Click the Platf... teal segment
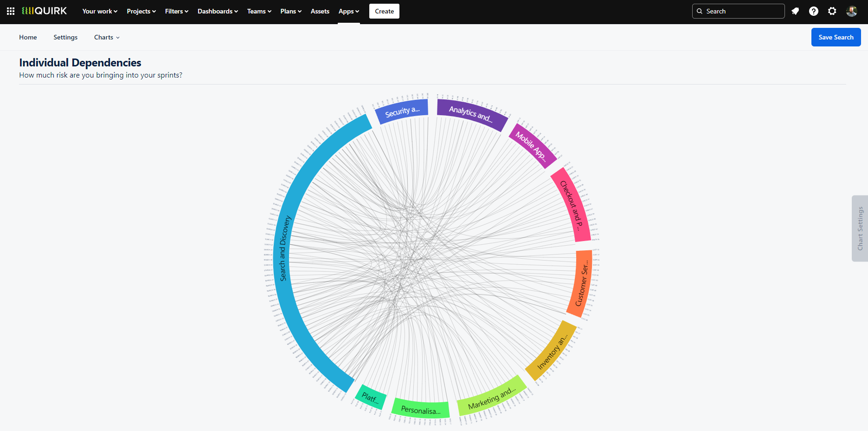 [370, 398]
